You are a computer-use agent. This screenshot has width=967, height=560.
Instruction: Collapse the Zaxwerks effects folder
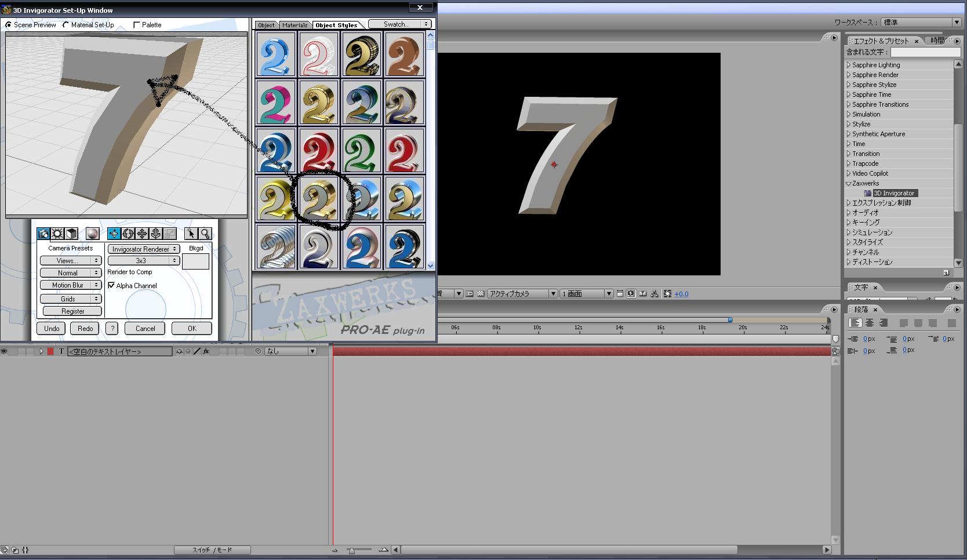849,183
